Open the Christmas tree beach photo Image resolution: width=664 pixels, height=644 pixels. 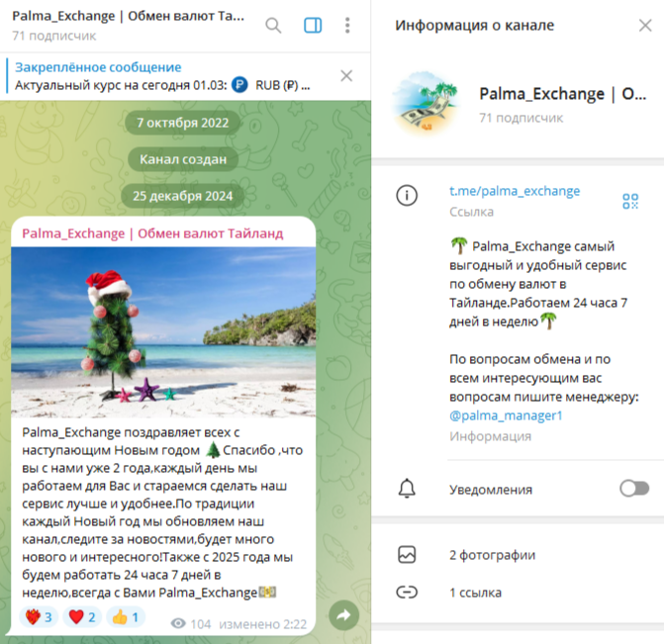click(163, 332)
